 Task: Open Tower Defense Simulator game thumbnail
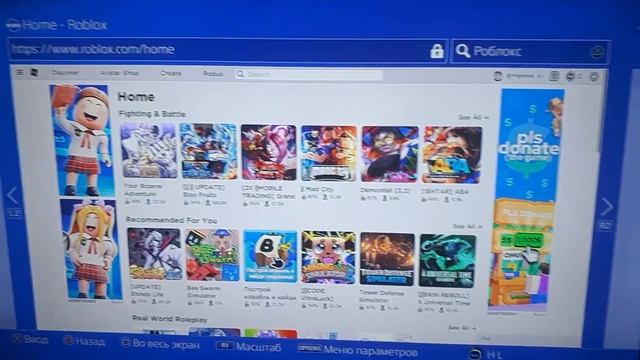coord(387,259)
